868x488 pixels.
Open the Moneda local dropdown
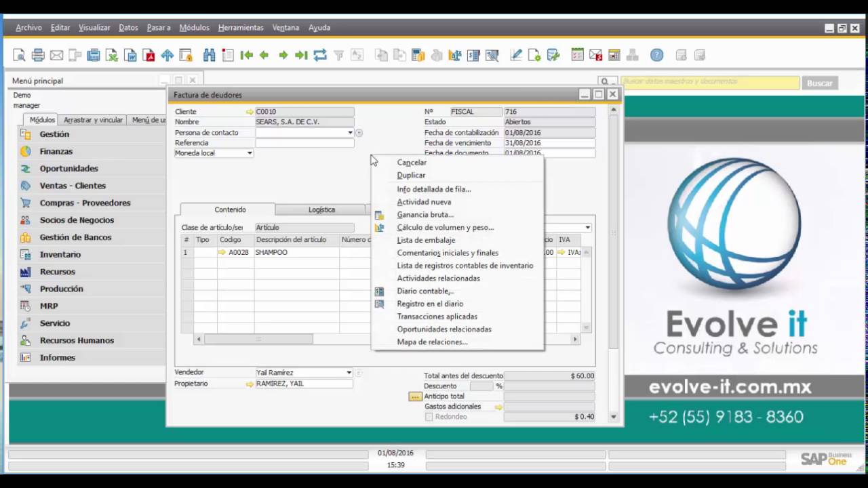pyautogui.click(x=250, y=153)
